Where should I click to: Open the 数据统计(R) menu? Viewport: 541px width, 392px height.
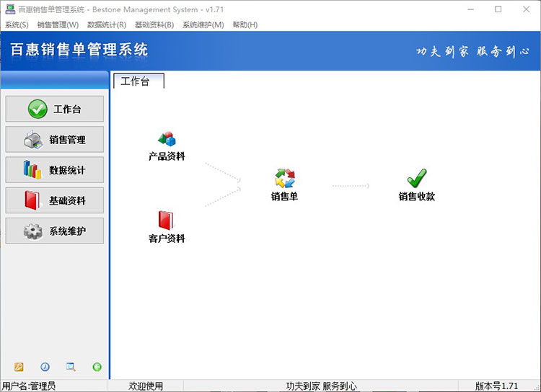pos(107,24)
